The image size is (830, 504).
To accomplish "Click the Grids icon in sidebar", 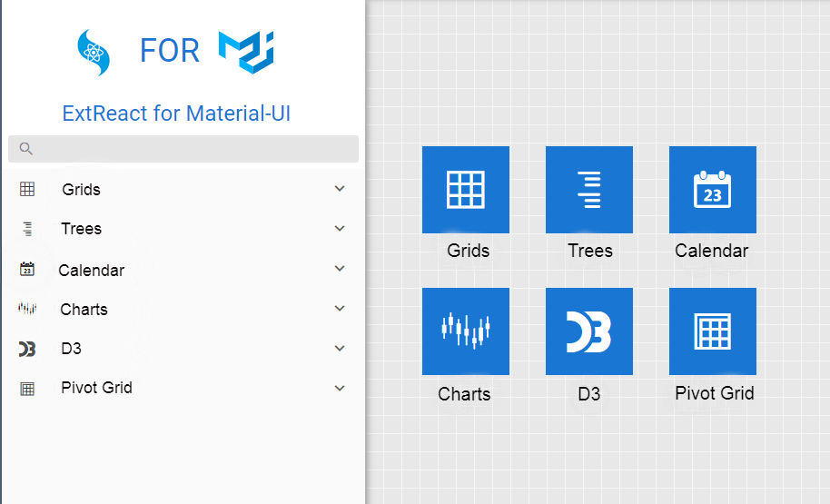I will tap(27, 189).
